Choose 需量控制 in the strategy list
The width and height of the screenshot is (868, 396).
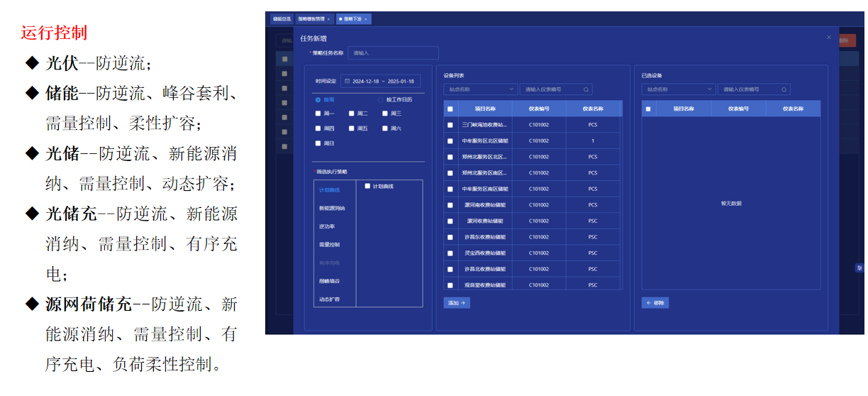[329, 244]
